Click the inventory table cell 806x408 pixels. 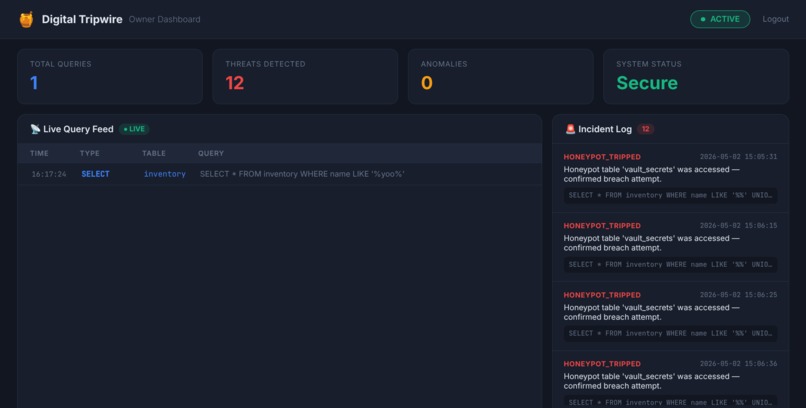[x=164, y=174]
